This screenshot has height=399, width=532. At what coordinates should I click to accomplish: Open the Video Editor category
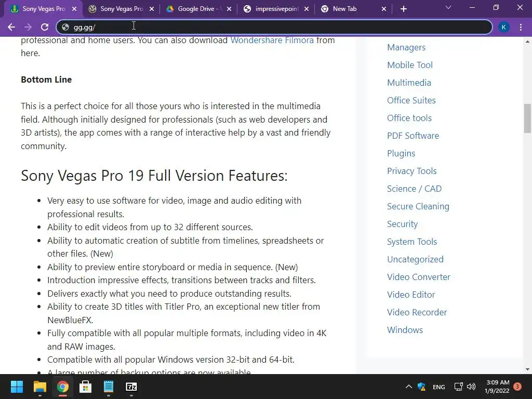tap(411, 295)
